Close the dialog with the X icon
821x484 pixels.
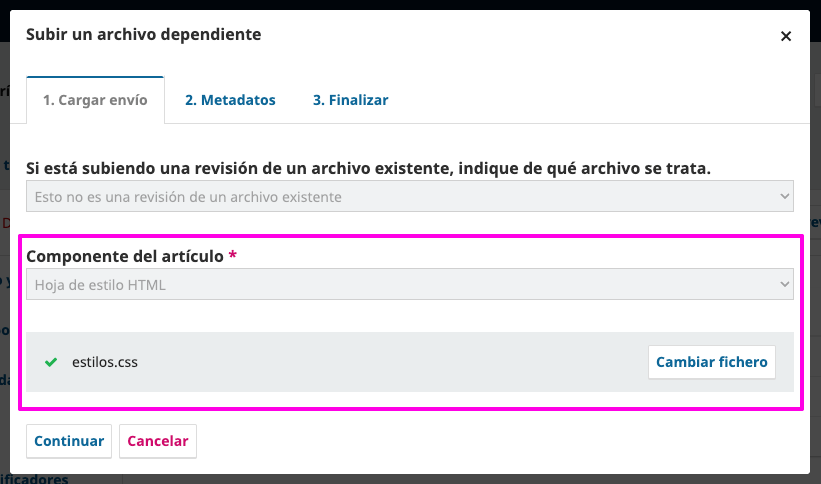point(786,36)
